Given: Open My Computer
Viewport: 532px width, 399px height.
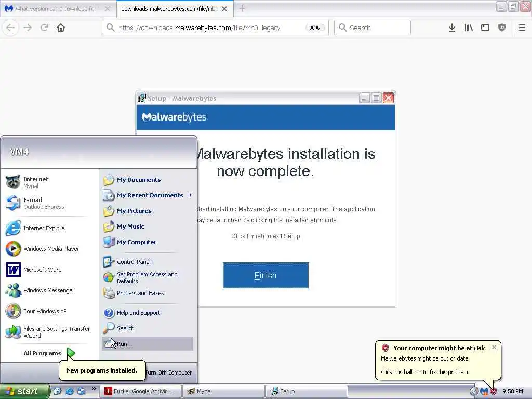Looking at the screenshot, I should click(148, 242).
